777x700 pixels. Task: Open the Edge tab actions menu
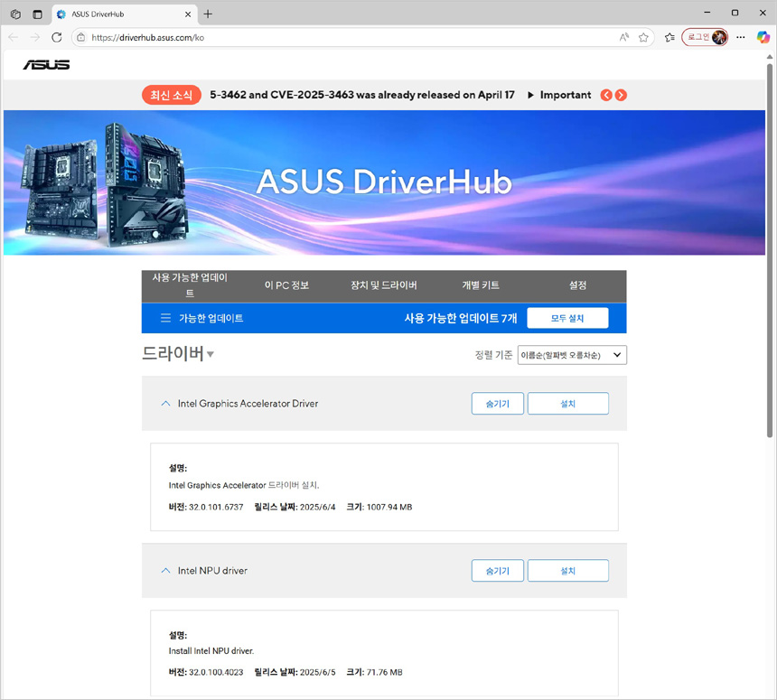click(37, 14)
